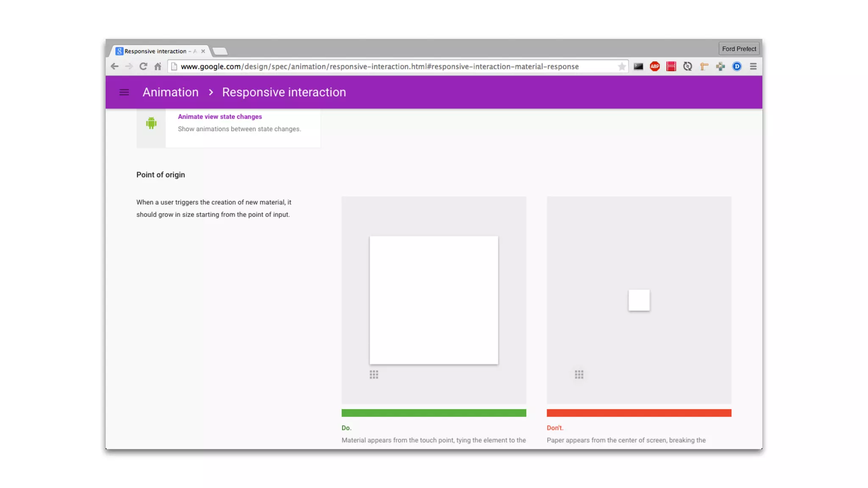The width and height of the screenshot is (868, 488).
Task: Click the large white paper in Do example
Action: pos(434,300)
